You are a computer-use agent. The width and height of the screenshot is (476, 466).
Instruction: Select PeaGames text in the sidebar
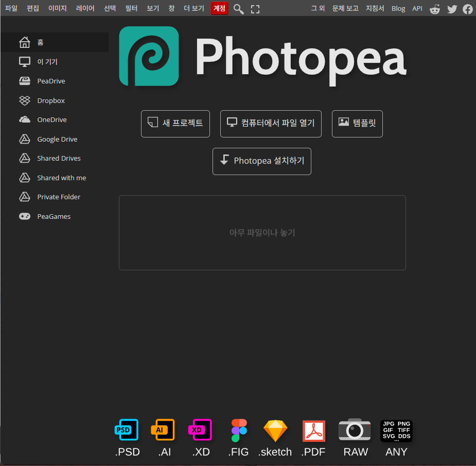(54, 216)
